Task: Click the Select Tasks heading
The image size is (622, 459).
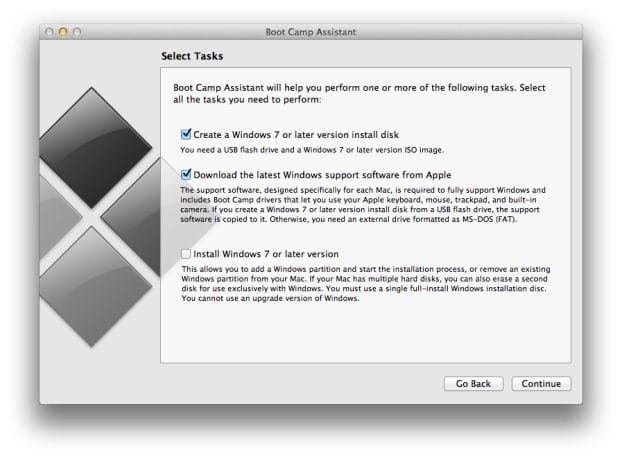Action: (192, 56)
